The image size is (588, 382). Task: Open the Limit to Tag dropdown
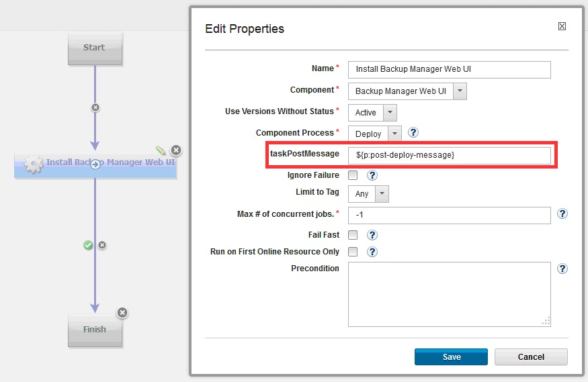tap(382, 193)
